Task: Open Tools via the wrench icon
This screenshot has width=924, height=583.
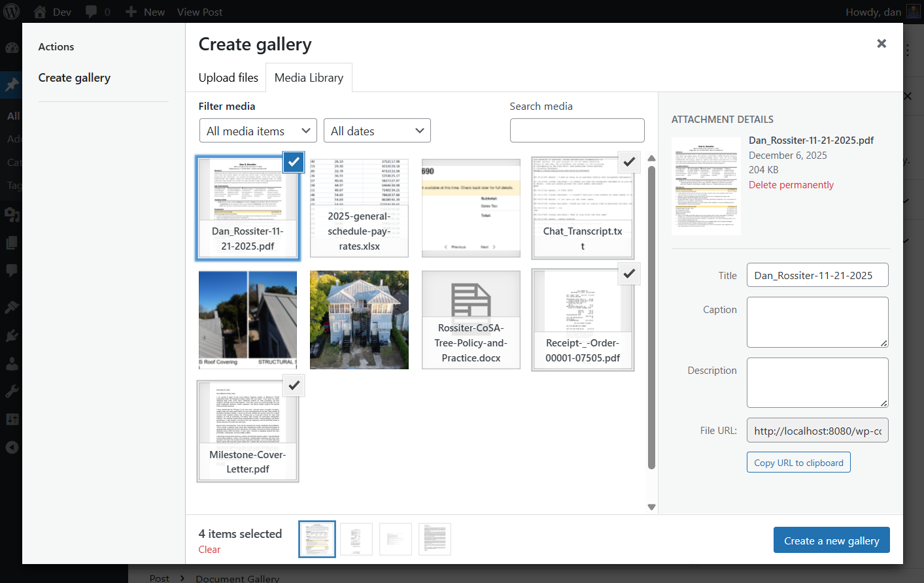Action: click(10, 391)
